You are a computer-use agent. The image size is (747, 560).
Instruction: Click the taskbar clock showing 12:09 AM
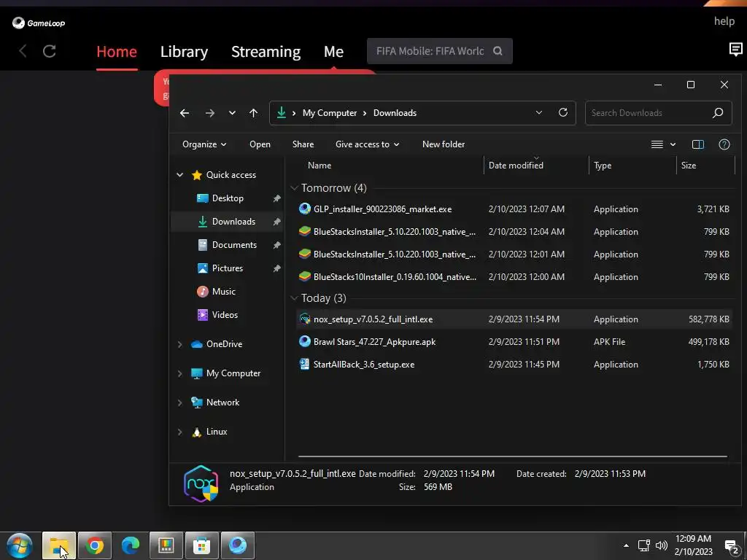[x=693, y=545]
